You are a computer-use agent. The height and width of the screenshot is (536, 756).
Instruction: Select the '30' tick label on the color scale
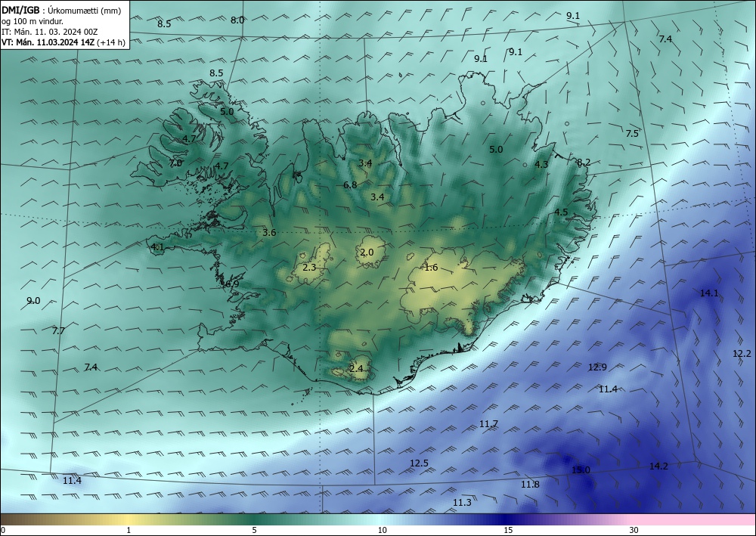634,530
